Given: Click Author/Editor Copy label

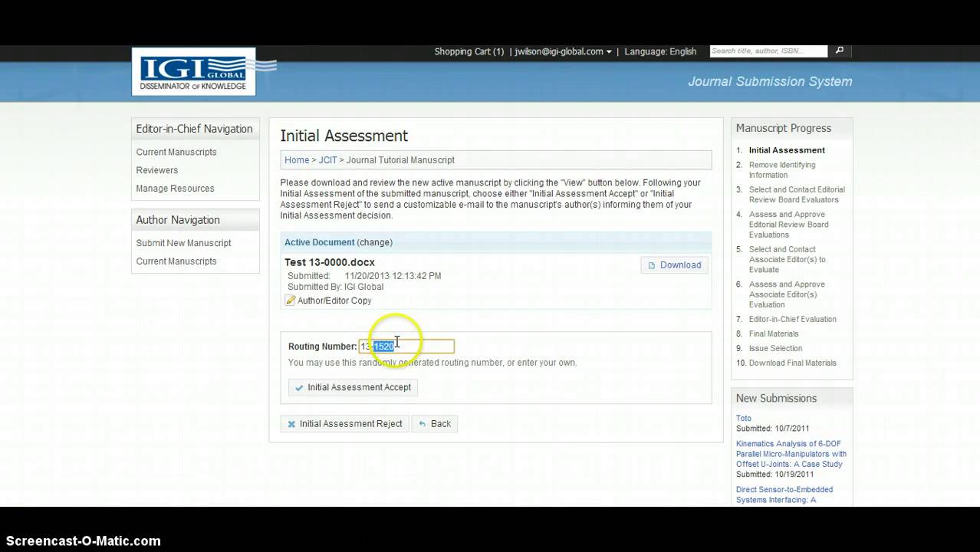Looking at the screenshot, I should 334,301.
